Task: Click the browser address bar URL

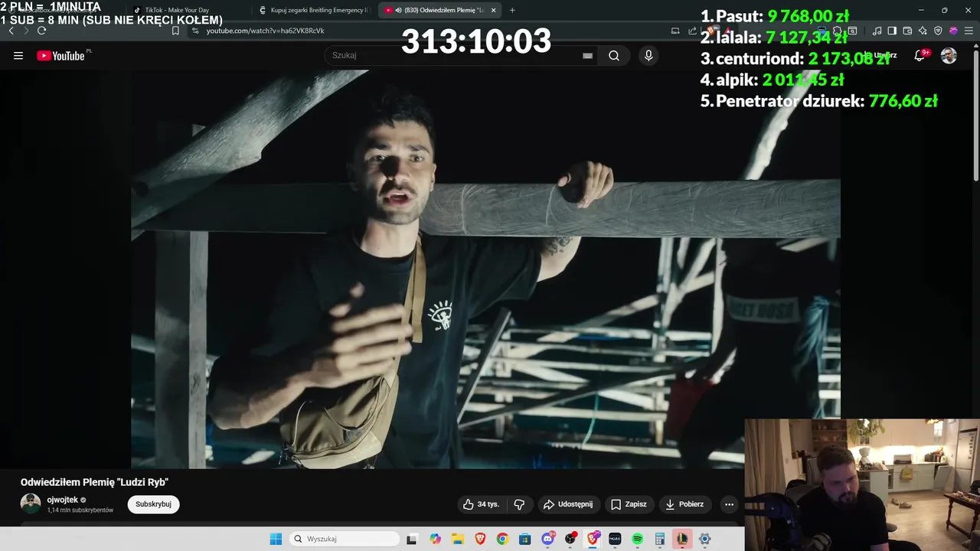Action: pyautogui.click(x=265, y=31)
